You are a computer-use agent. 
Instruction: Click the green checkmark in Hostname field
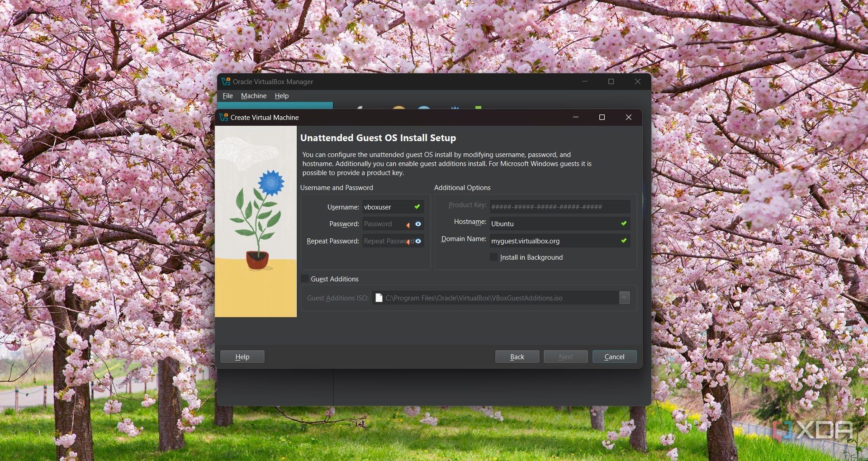click(624, 223)
